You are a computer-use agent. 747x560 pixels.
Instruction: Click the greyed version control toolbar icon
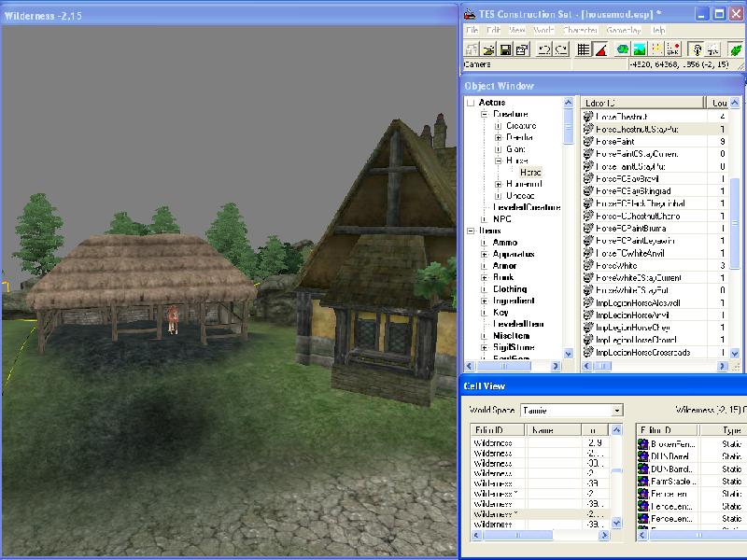click(x=472, y=49)
